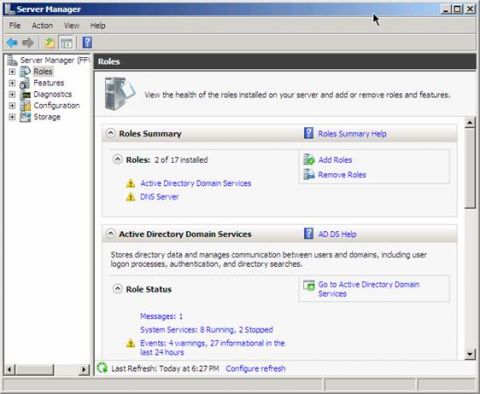The width and height of the screenshot is (480, 394).
Task: Click the AD DS Help question icon
Action: pyautogui.click(x=309, y=234)
